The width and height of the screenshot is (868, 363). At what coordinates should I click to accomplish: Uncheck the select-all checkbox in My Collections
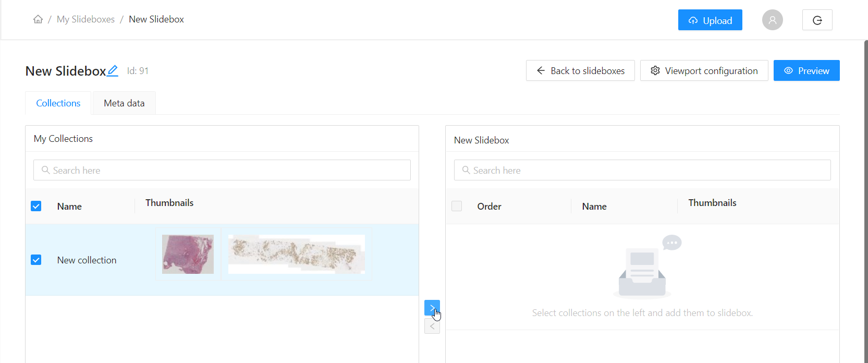coord(36,206)
